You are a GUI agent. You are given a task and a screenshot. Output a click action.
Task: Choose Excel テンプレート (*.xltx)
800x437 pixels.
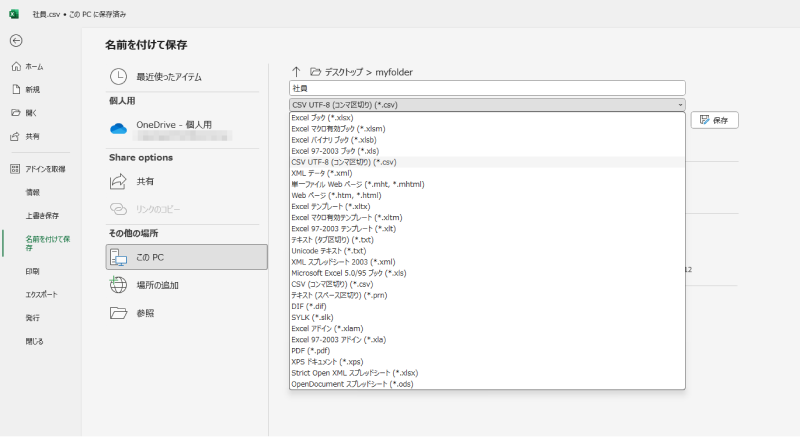pyautogui.click(x=487, y=207)
